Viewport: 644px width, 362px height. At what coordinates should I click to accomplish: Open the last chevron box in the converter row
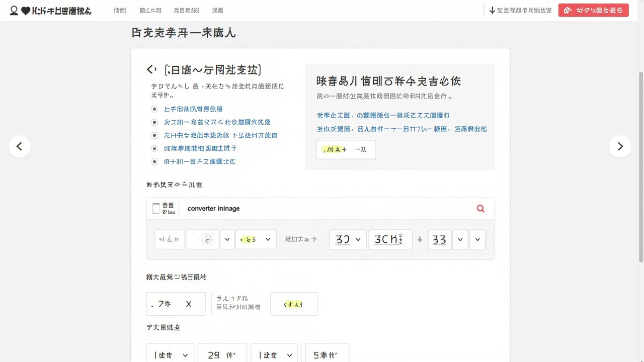point(477,240)
